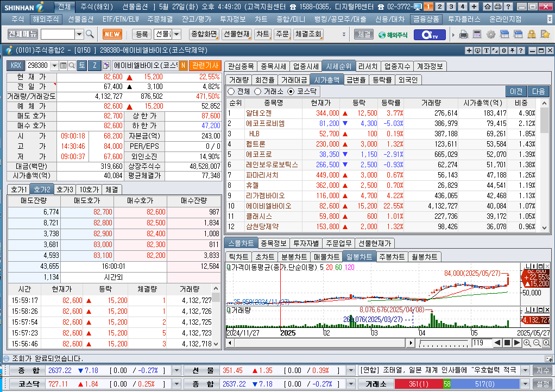Select the 거래소 radio button

coord(257,92)
